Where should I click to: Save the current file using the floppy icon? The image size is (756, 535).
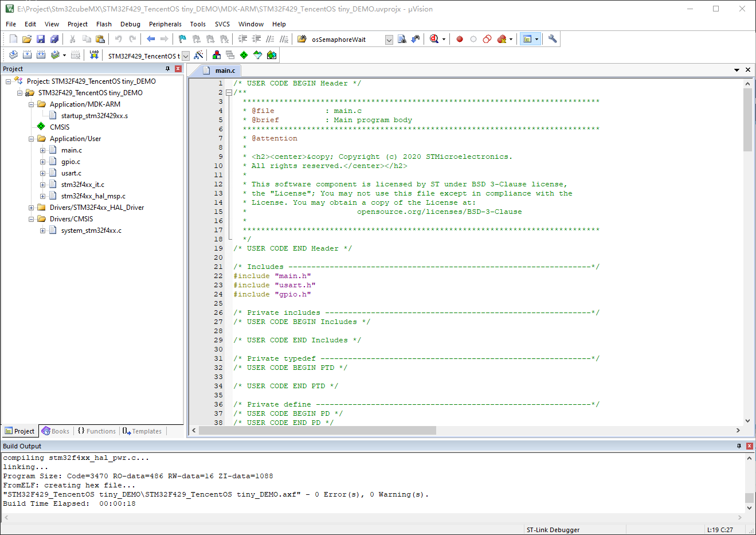41,39
